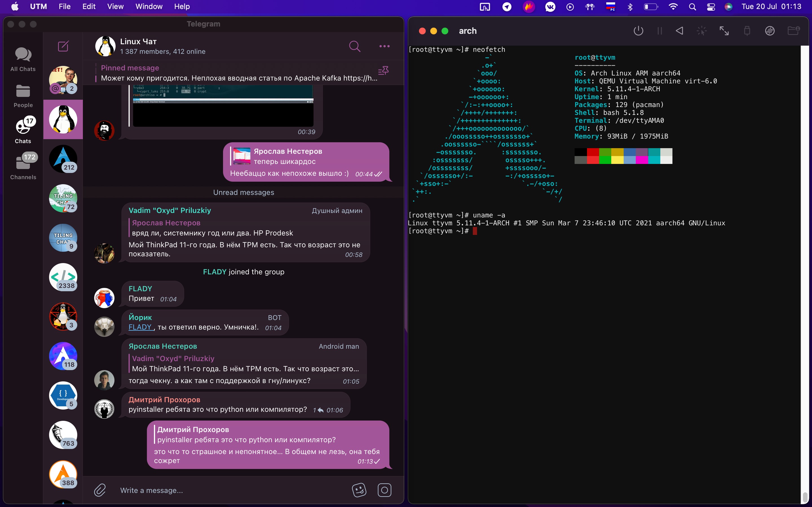The image size is (812, 507).
Task: Open macOS Control Center toggles icon
Action: coord(711,7)
